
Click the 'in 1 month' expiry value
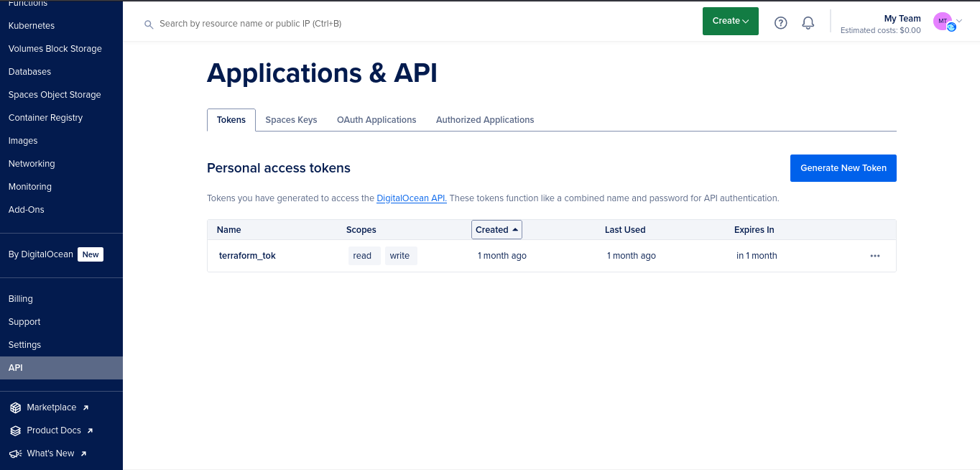click(x=757, y=256)
